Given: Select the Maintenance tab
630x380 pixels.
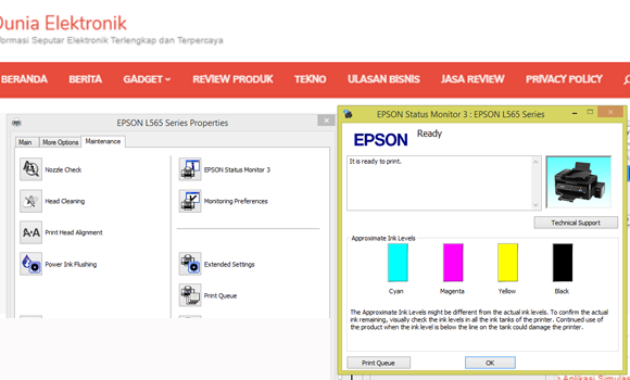Looking at the screenshot, I should click(103, 141).
